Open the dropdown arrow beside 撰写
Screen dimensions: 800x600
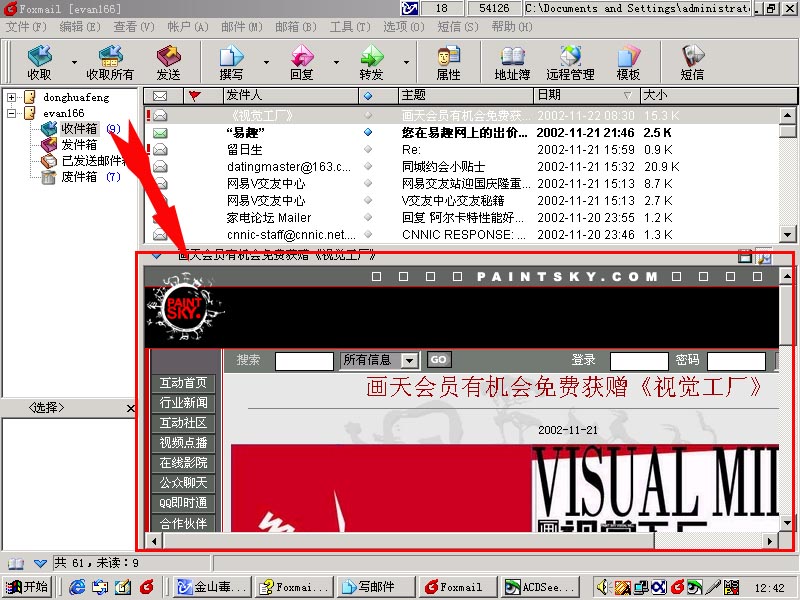(x=263, y=62)
